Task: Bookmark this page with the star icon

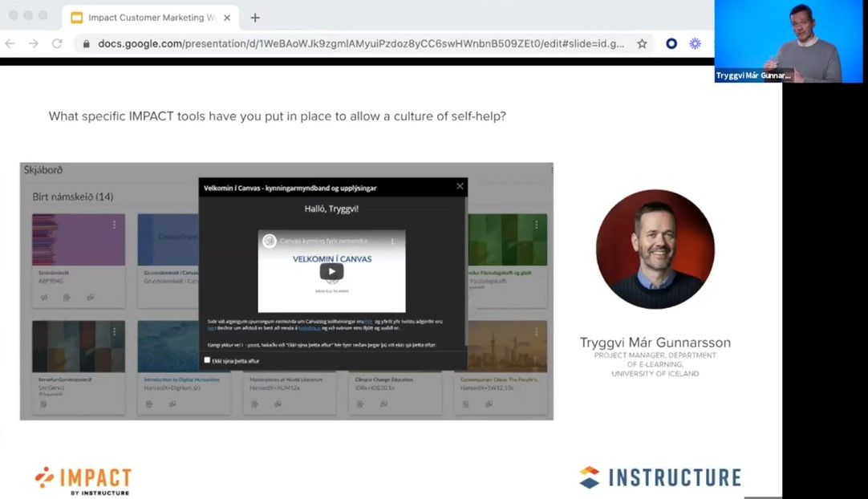Action: [642, 44]
